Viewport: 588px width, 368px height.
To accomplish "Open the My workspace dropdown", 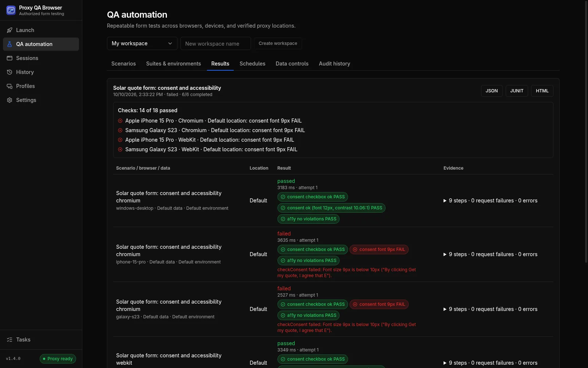I will [142, 43].
